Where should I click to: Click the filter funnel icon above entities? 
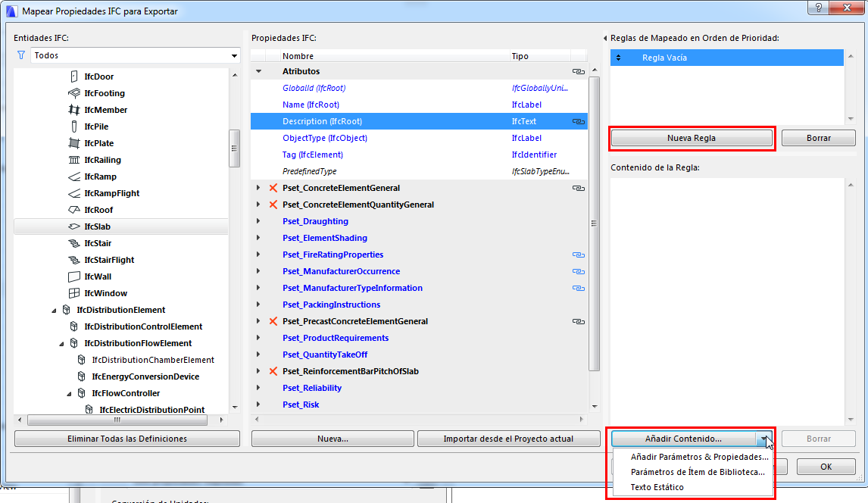coord(21,55)
